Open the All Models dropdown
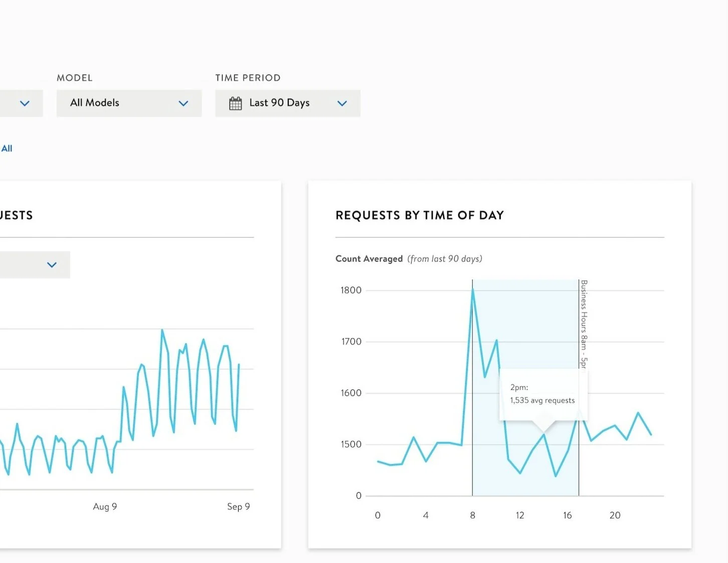Screen dimensions: 728x563 click(x=129, y=103)
